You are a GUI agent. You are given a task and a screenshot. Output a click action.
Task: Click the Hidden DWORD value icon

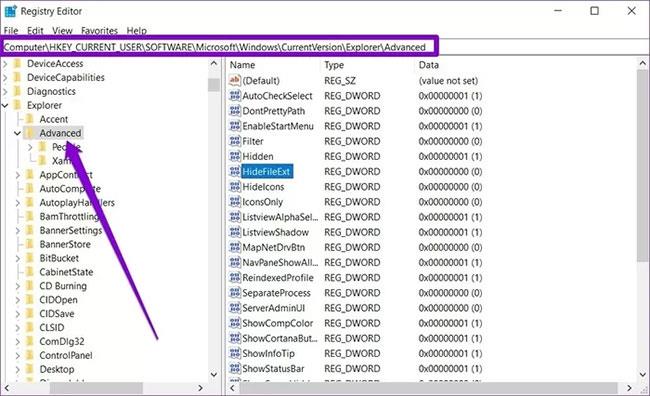[x=235, y=156]
